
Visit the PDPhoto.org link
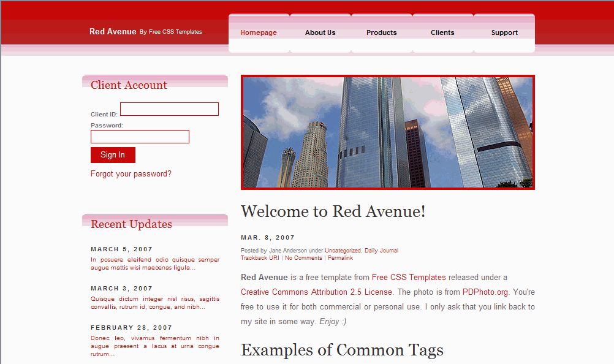tap(485, 292)
